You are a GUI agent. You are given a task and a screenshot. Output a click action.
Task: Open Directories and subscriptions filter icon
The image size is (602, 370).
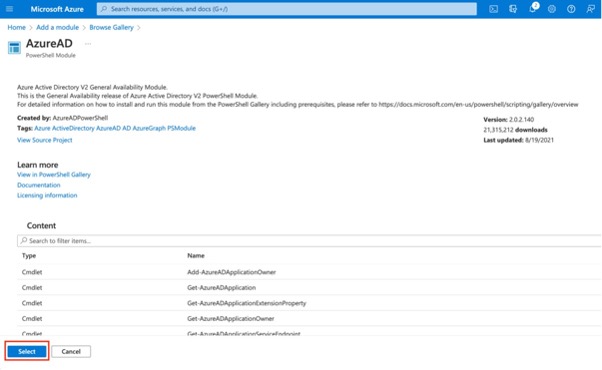(x=513, y=9)
